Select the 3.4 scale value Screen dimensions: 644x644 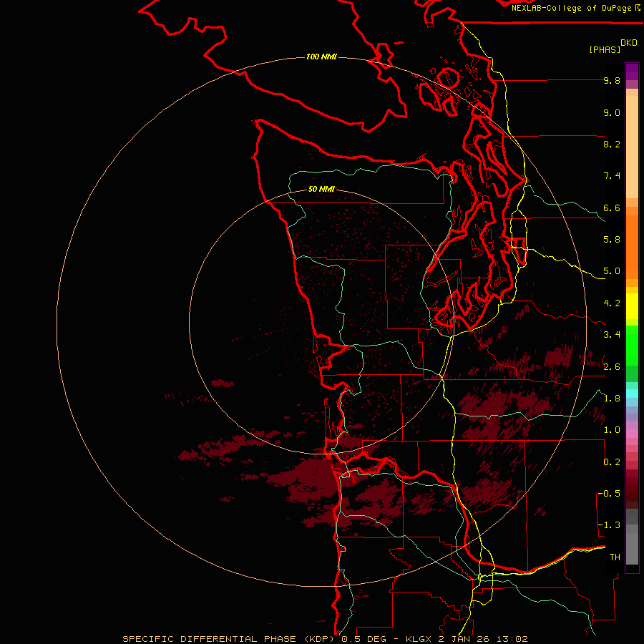[x=612, y=335]
